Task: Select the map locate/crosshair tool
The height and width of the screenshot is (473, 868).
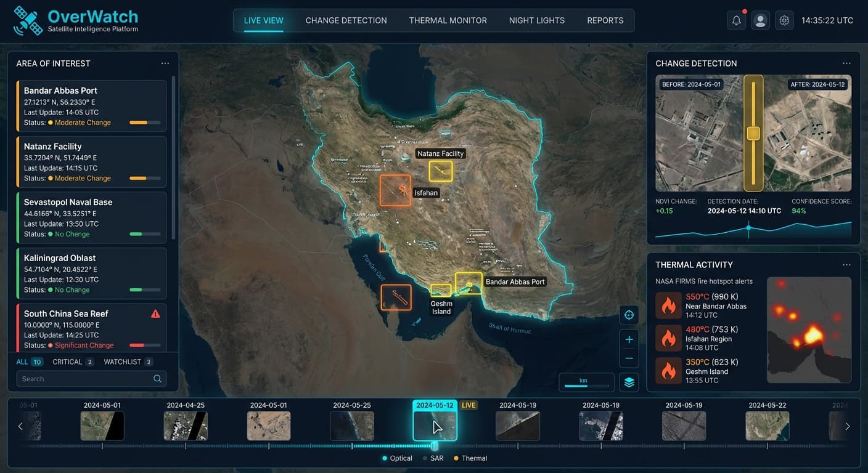Action: pos(629,315)
